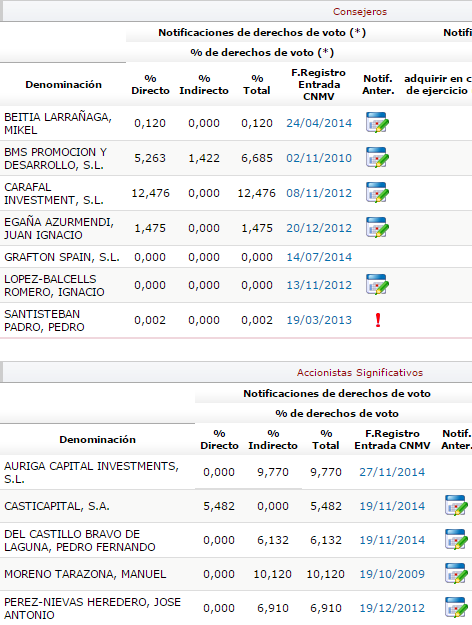Click indirect percentage 6,910 for PEREZ-NIEVES

tap(273, 608)
